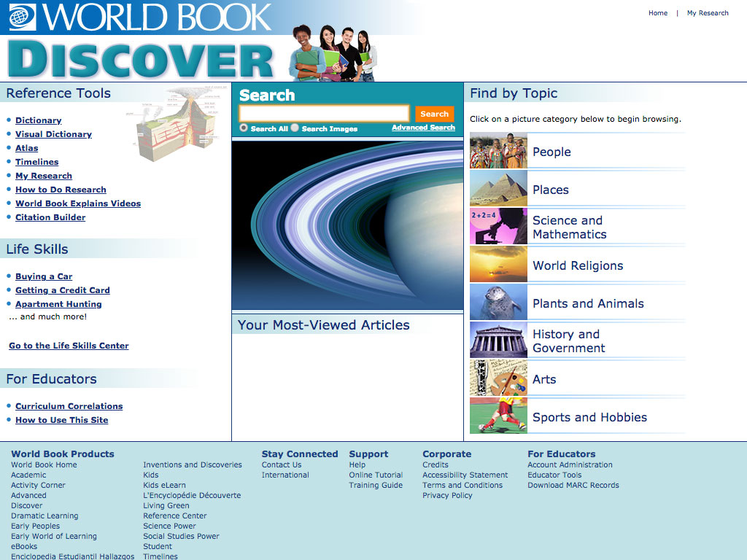The image size is (747, 560).
Task: Open Educator Tools footer link
Action: point(554,475)
